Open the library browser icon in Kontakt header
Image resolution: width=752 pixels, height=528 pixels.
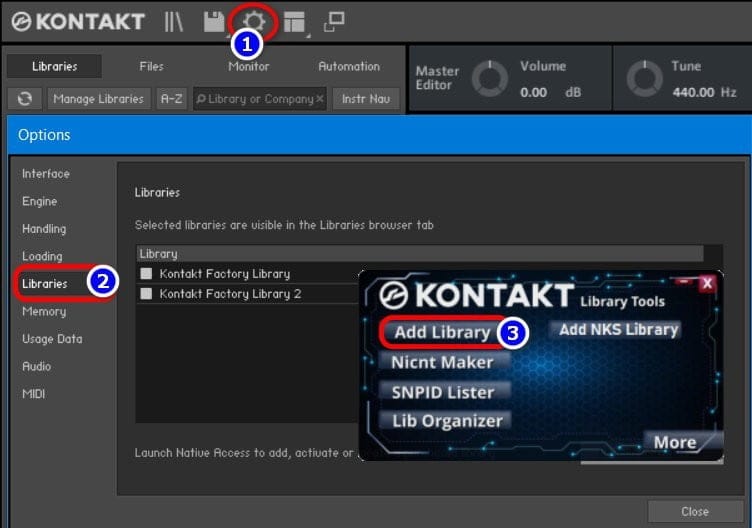(x=173, y=22)
